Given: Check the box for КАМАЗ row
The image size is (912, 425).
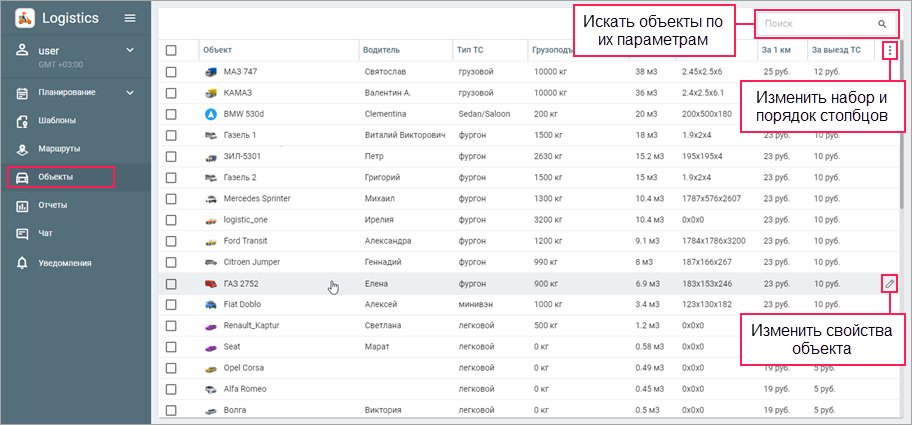Looking at the screenshot, I should [171, 93].
